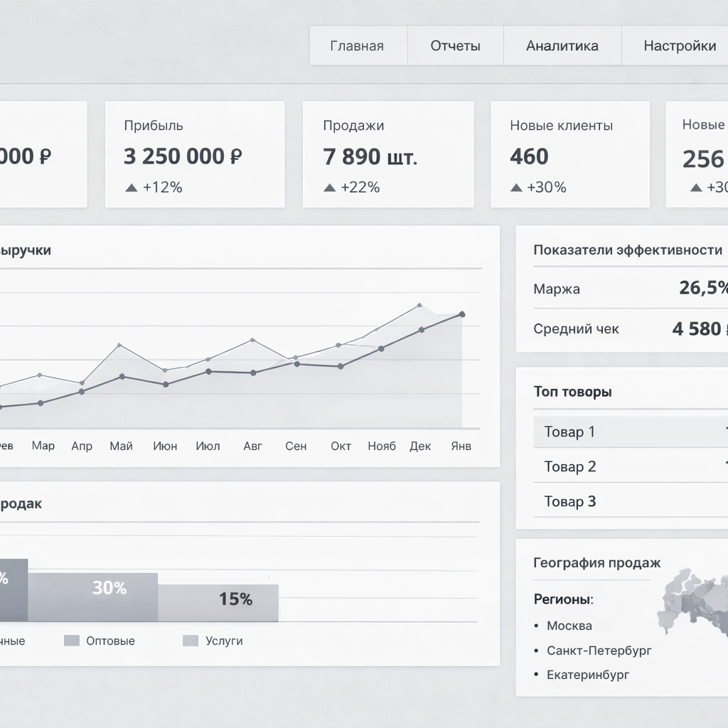728x728 pixels.
Task: Click the Окт axis label
Action: (x=341, y=446)
